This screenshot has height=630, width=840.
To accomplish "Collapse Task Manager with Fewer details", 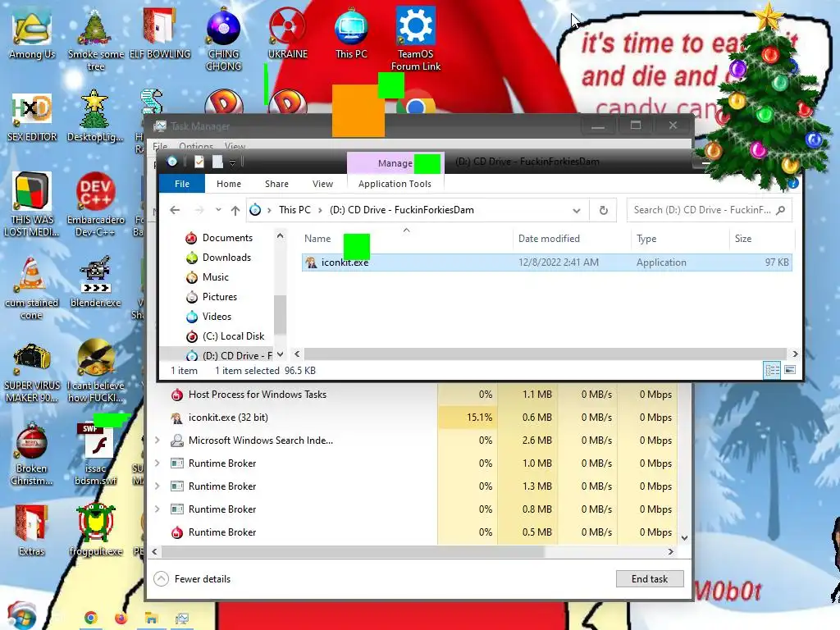I will pos(192,578).
